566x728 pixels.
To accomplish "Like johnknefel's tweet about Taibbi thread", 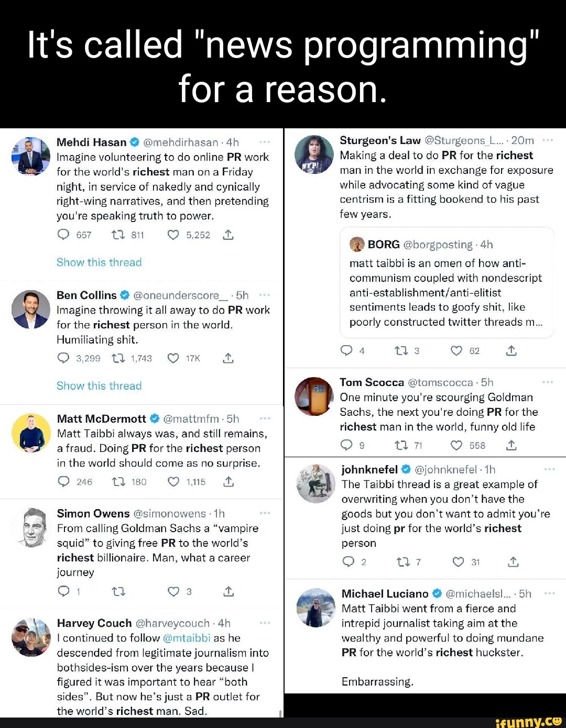I will tap(458, 562).
